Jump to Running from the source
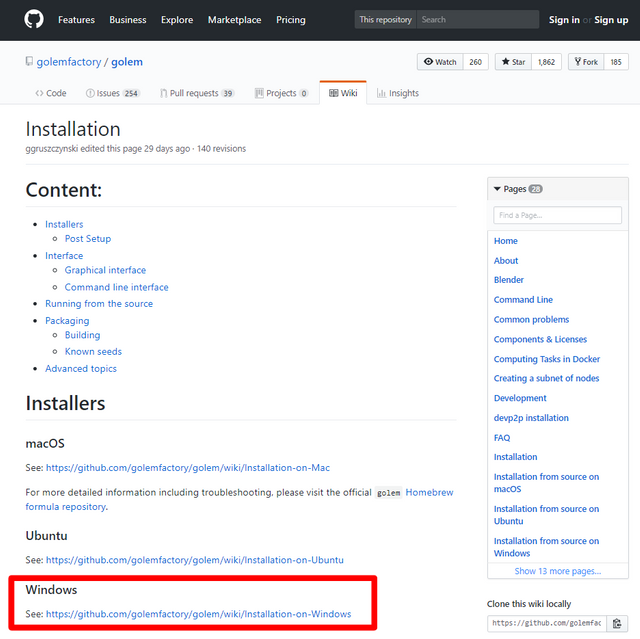Image resolution: width=640 pixels, height=639 pixels. tap(99, 304)
